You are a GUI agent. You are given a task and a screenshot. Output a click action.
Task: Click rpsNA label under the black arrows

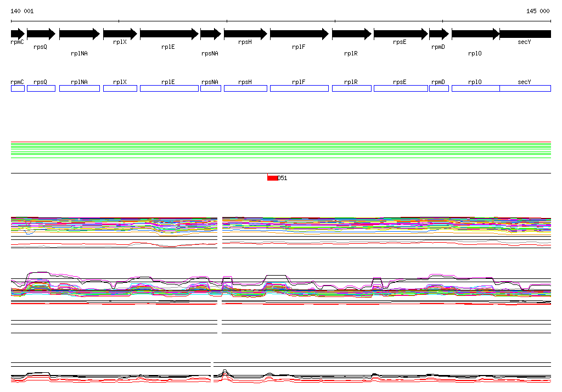point(210,53)
